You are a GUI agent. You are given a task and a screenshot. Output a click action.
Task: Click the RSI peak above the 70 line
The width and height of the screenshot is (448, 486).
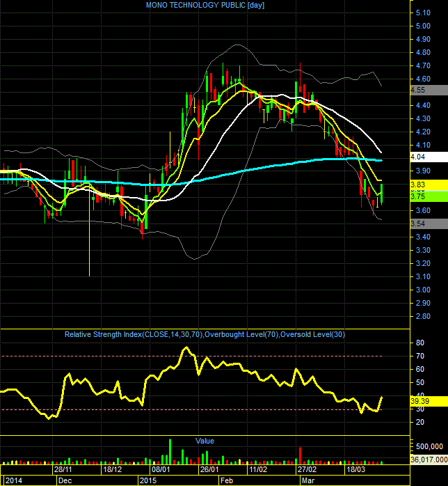[x=186, y=348]
